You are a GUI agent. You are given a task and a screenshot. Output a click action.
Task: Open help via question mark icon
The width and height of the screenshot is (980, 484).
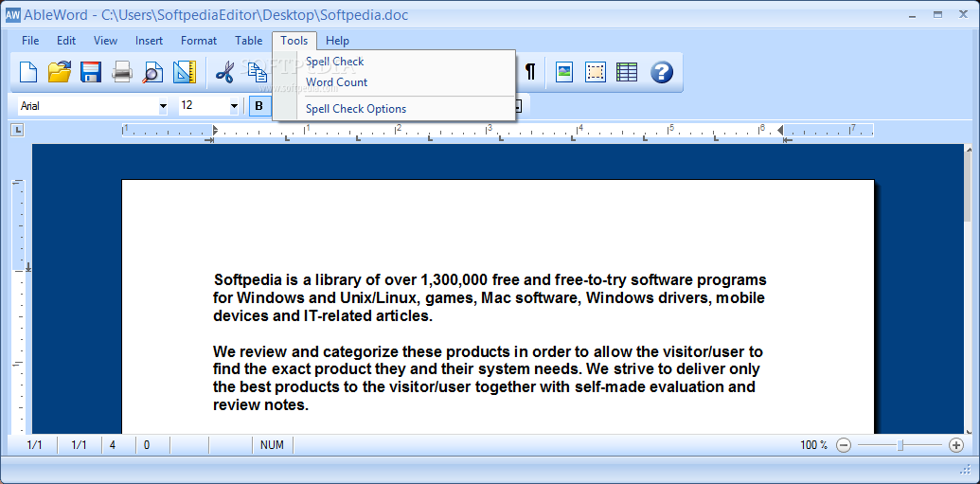[x=662, y=72]
